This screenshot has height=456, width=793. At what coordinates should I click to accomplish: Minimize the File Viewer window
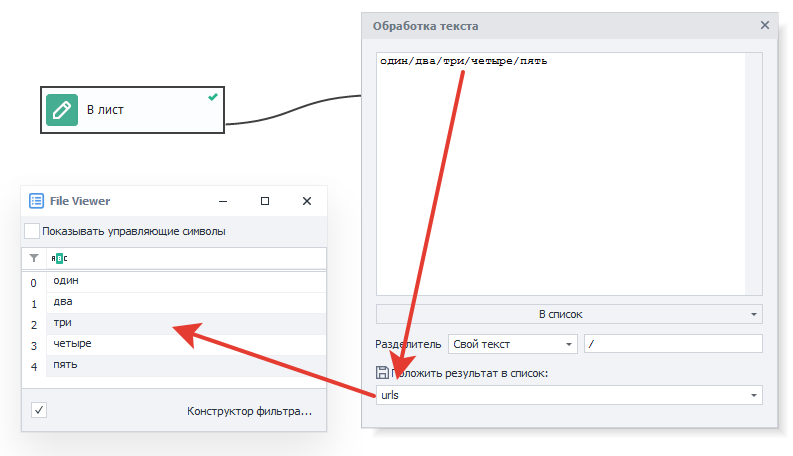point(223,201)
